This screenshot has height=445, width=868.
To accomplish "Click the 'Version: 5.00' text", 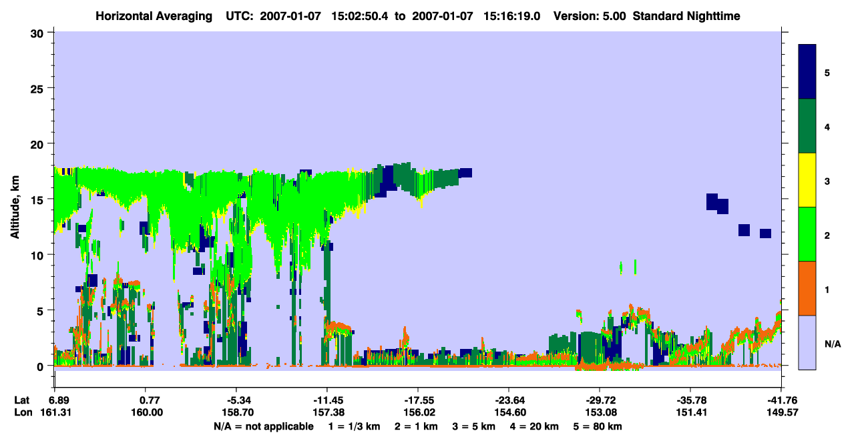I will tap(588, 15).
